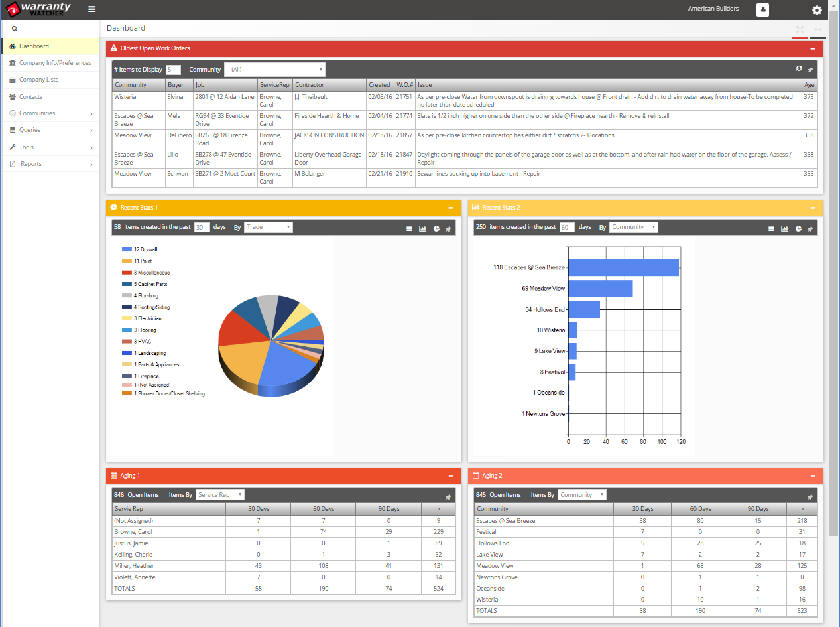The width and height of the screenshot is (840, 627).
Task: Open the sidebar hamburger menu
Action: pos(91,9)
